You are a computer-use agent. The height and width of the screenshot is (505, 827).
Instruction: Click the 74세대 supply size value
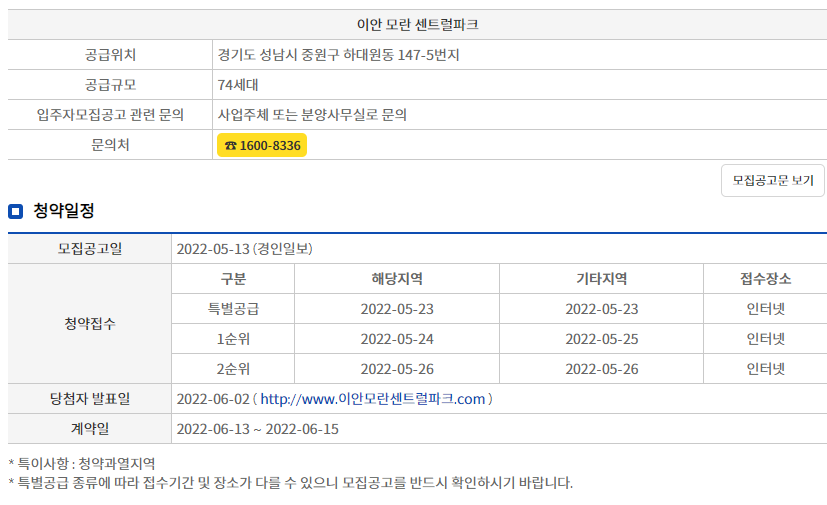click(x=238, y=85)
